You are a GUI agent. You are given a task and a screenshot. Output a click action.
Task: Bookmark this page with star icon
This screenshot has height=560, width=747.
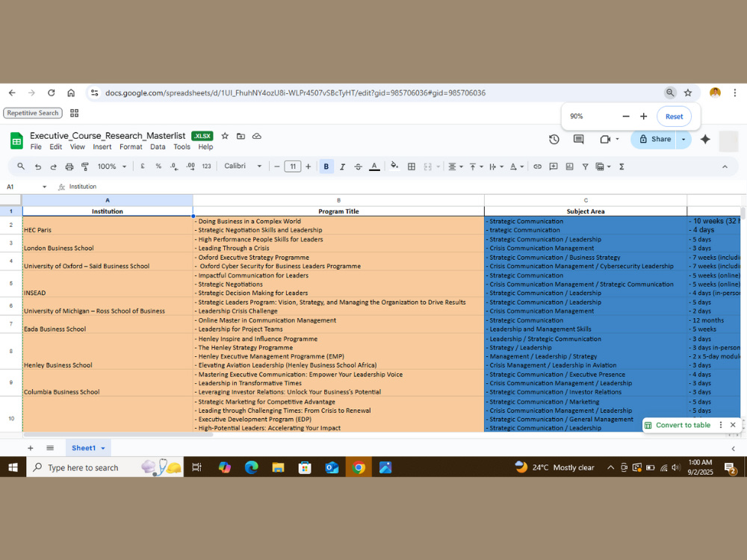tap(688, 93)
